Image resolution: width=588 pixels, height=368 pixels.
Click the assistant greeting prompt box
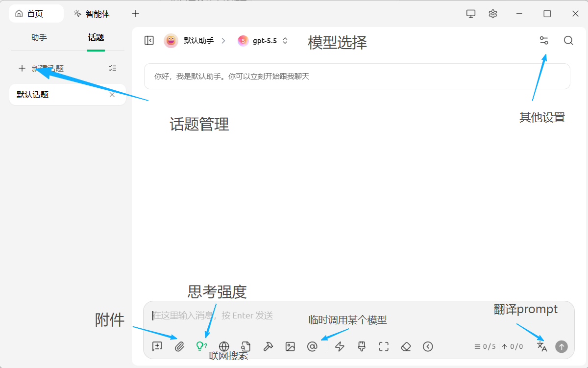357,76
